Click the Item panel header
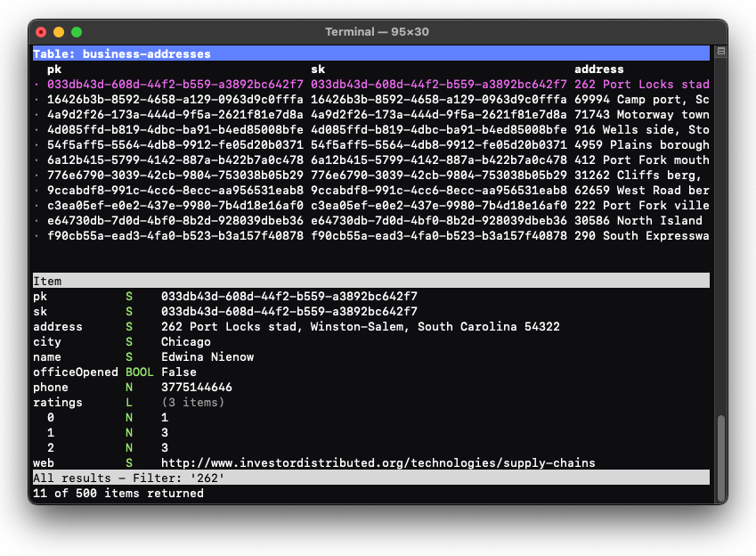Image resolution: width=756 pixels, height=556 pixels. 48,282
